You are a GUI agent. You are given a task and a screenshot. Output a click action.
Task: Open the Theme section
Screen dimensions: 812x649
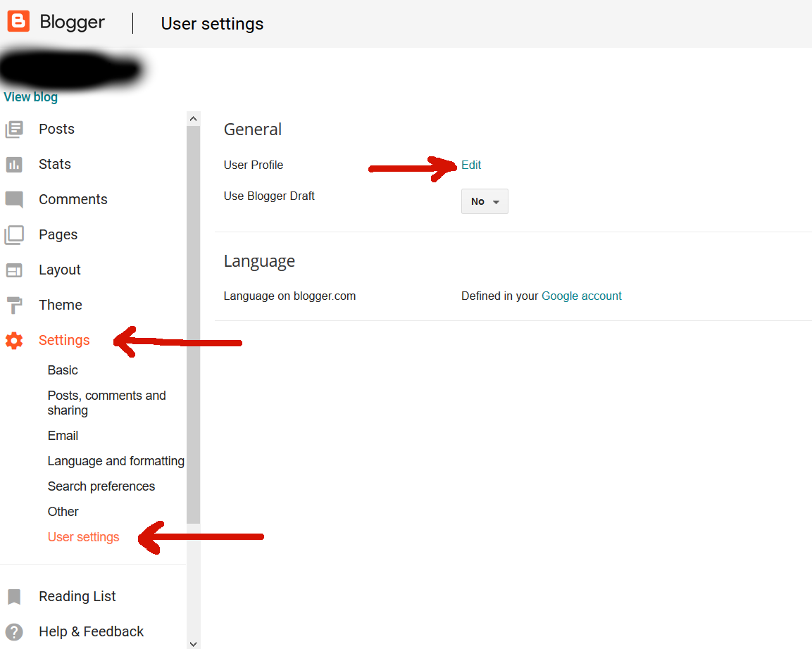[x=60, y=305]
